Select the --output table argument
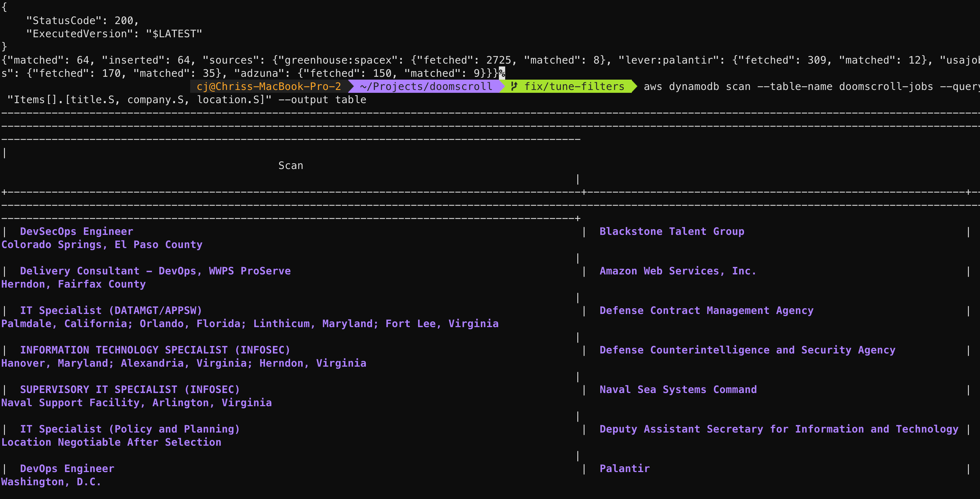The height and width of the screenshot is (499, 980). pos(322,100)
